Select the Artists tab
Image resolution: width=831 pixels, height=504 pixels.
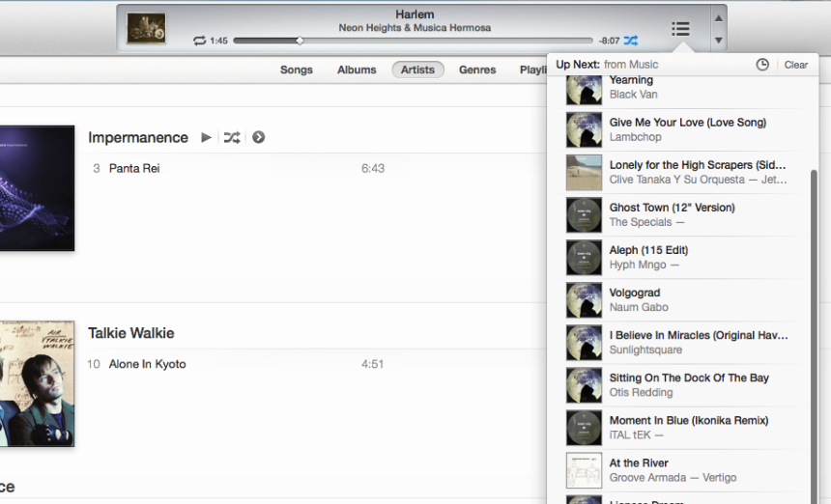pos(417,70)
